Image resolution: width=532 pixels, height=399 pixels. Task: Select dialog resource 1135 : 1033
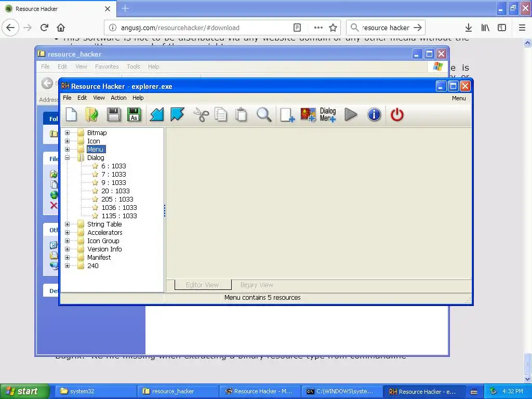point(119,216)
